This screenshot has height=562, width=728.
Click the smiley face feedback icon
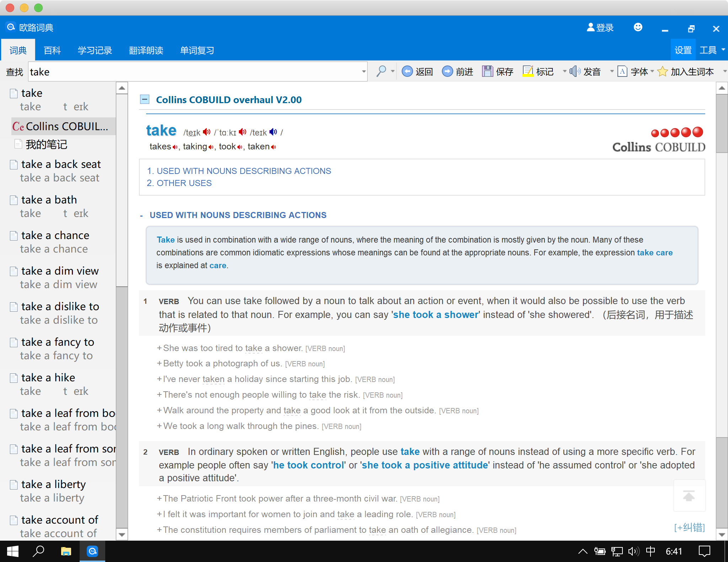(x=638, y=27)
